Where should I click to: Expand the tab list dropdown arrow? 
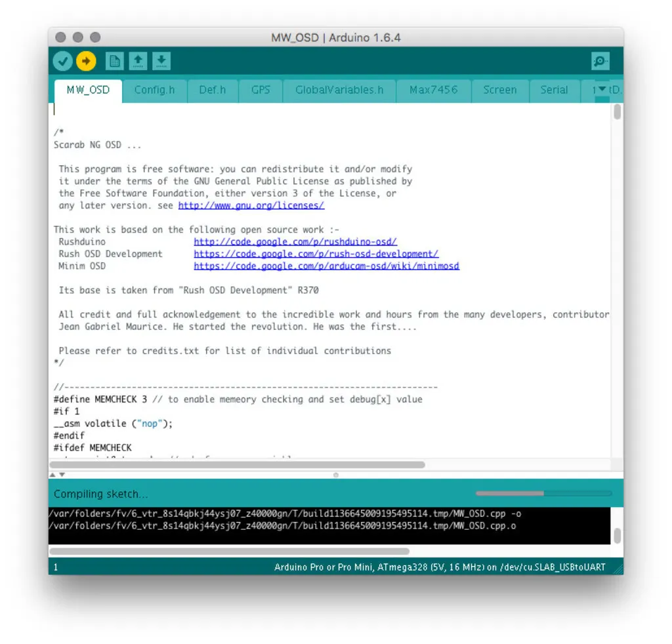[602, 90]
